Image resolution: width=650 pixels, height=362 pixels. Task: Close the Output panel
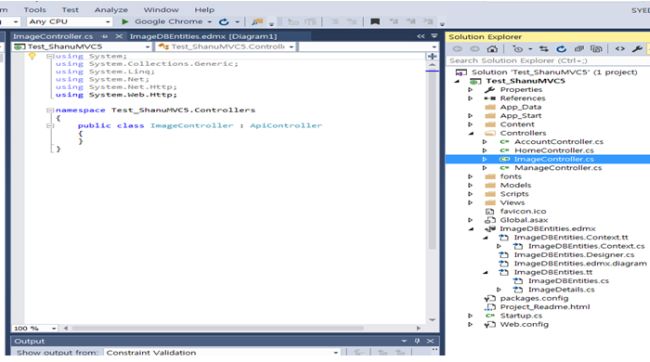click(430, 341)
